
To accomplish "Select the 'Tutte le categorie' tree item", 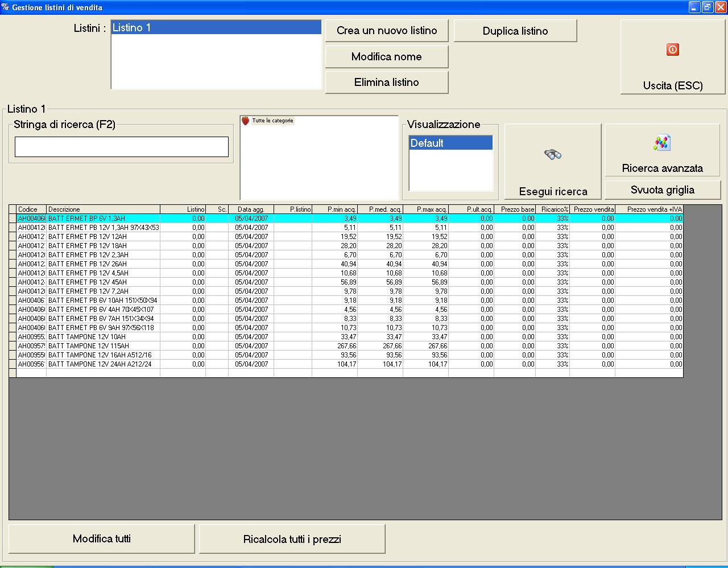I will tap(272, 121).
